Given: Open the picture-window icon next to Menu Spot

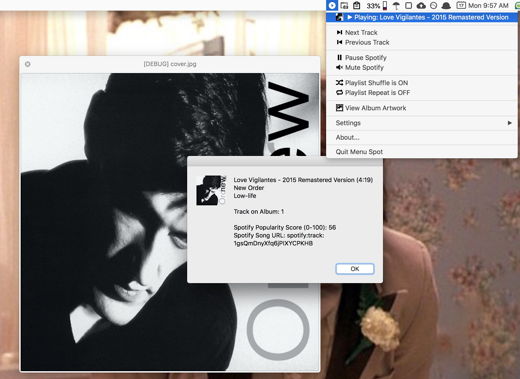Looking at the screenshot, I should [344, 6].
